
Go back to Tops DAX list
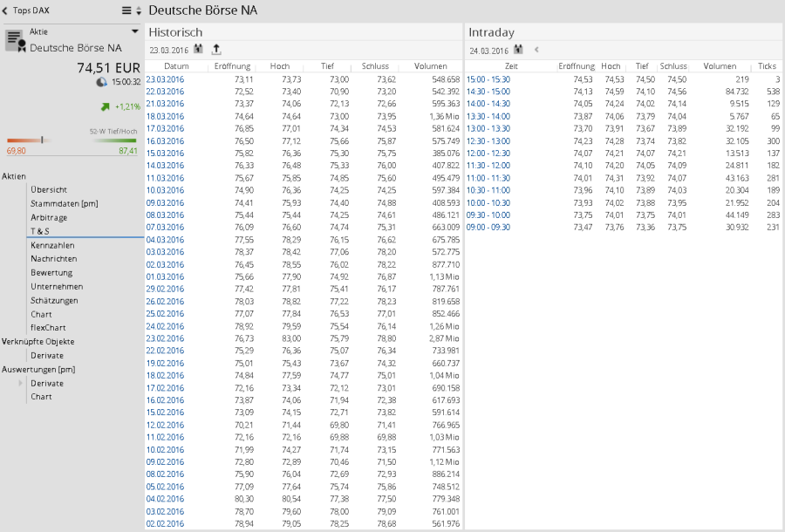pos(6,11)
